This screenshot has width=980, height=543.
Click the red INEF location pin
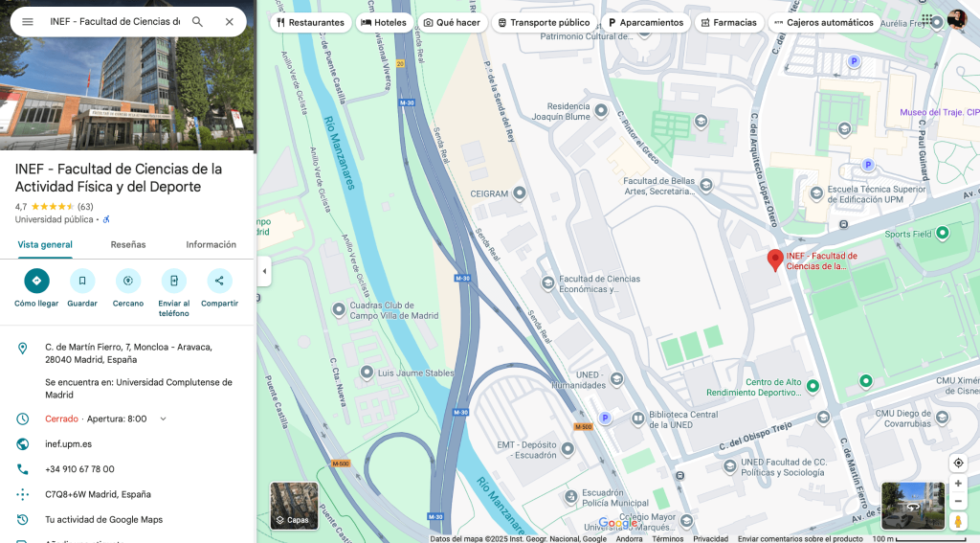pos(775,260)
